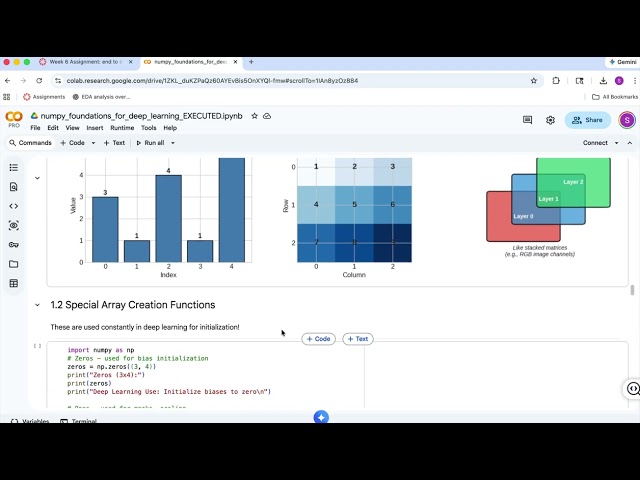Collapse the chart output cell chevron
The image size is (640, 480).
pyautogui.click(x=38, y=178)
